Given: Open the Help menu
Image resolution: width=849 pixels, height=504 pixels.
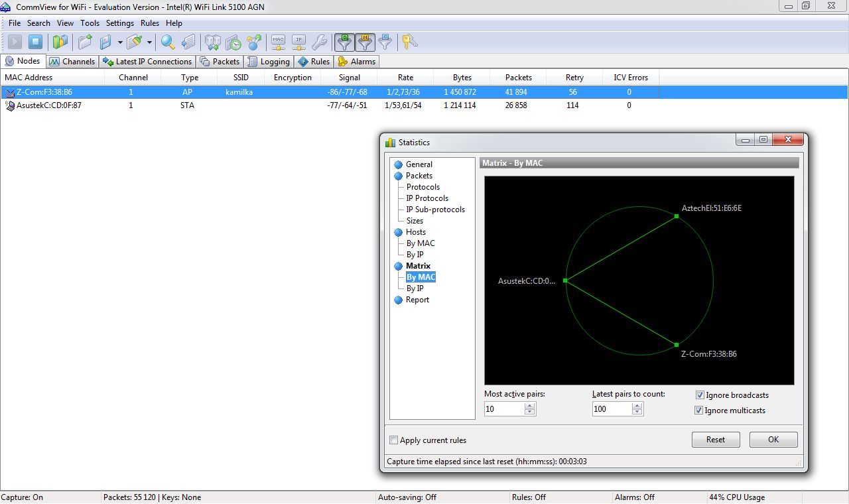Looking at the screenshot, I should pyautogui.click(x=174, y=23).
